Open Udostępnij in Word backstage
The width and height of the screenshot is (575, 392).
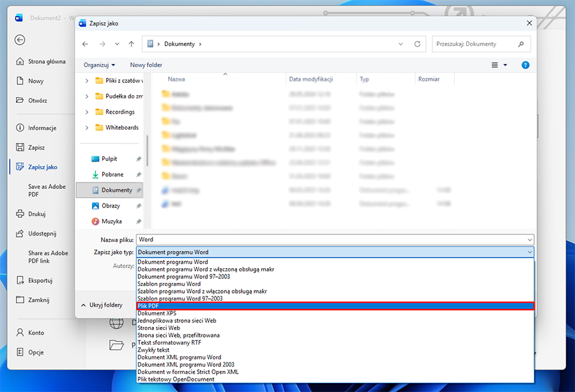(36, 234)
